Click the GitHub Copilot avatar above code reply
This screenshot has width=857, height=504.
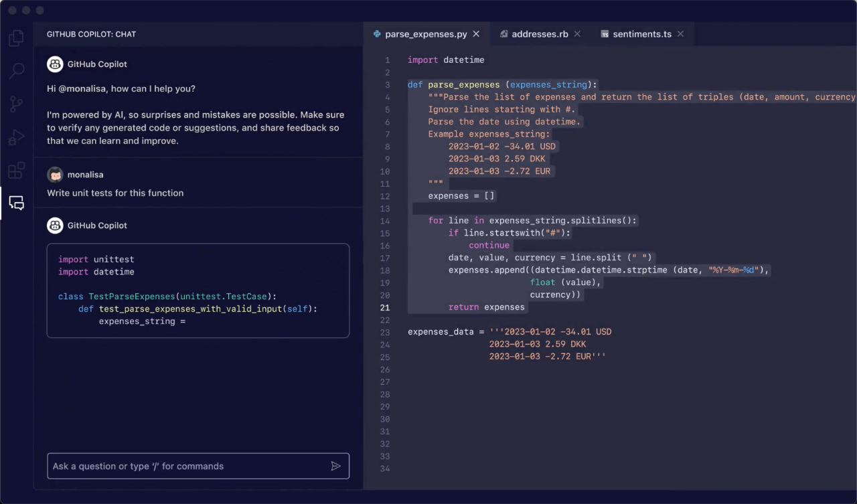click(55, 226)
